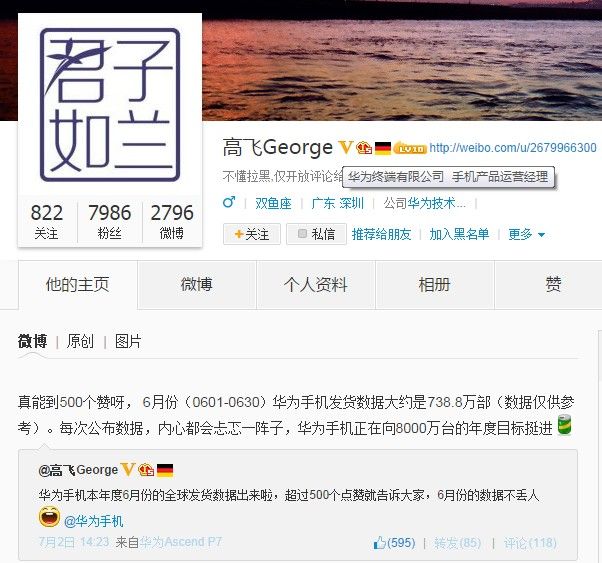Screen dimensions: 602x563
Task: Click the LV10 level badge
Action: point(410,148)
